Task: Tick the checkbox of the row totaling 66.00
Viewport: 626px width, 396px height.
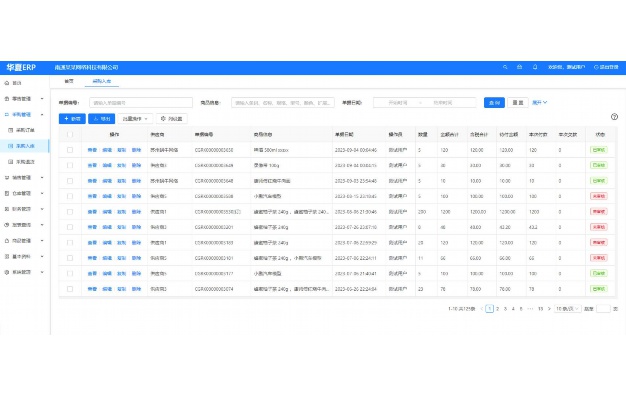Action: click(70, 258)
